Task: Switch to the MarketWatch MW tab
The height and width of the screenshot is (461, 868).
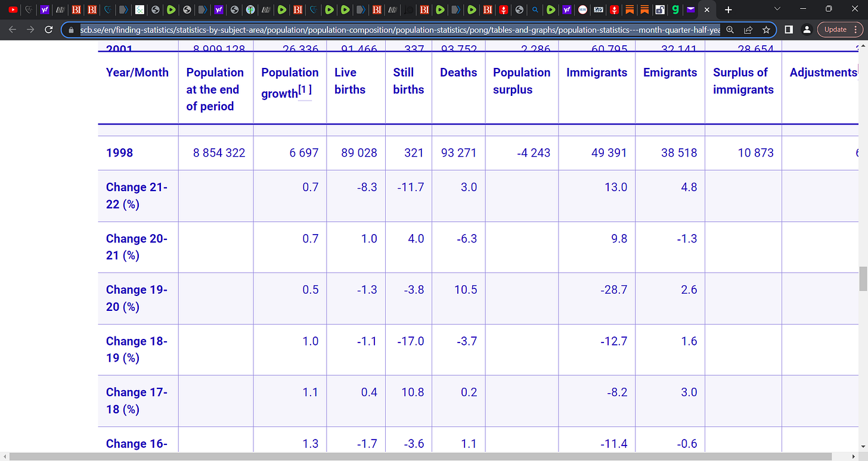Action: [582, 10]
